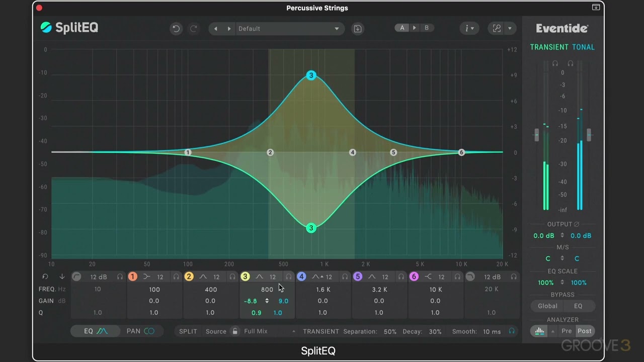
Task: Click the Source lock icon
Action: [x=234, y=331]
